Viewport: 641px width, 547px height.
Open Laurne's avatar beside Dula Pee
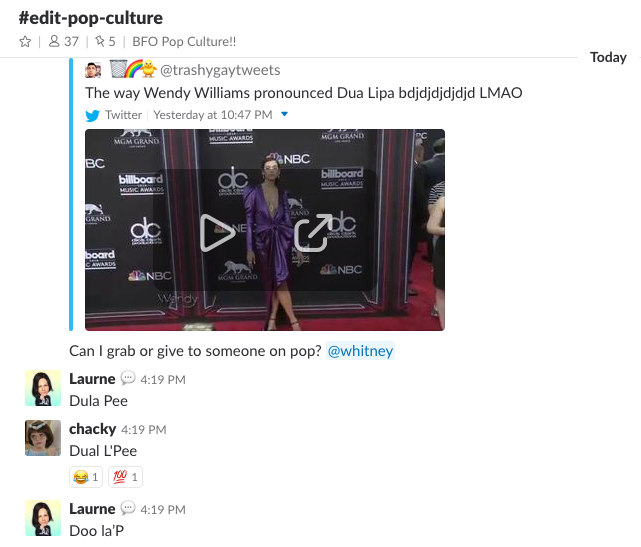coord(43,388)
